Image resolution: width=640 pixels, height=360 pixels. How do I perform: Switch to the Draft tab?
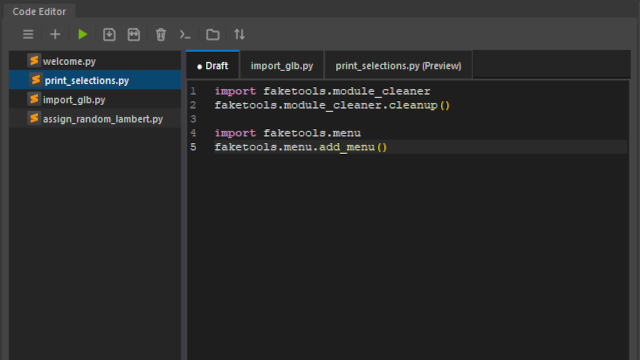point(213,65)
